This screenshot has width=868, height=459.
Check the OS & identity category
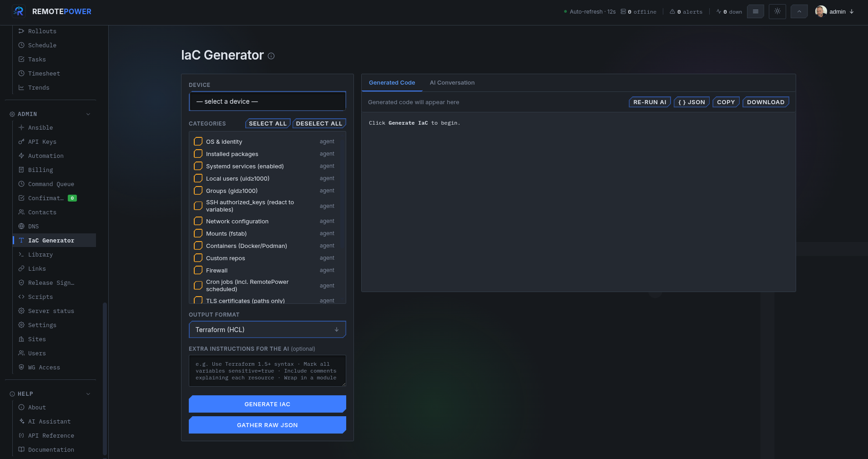[x=198, y=141]
